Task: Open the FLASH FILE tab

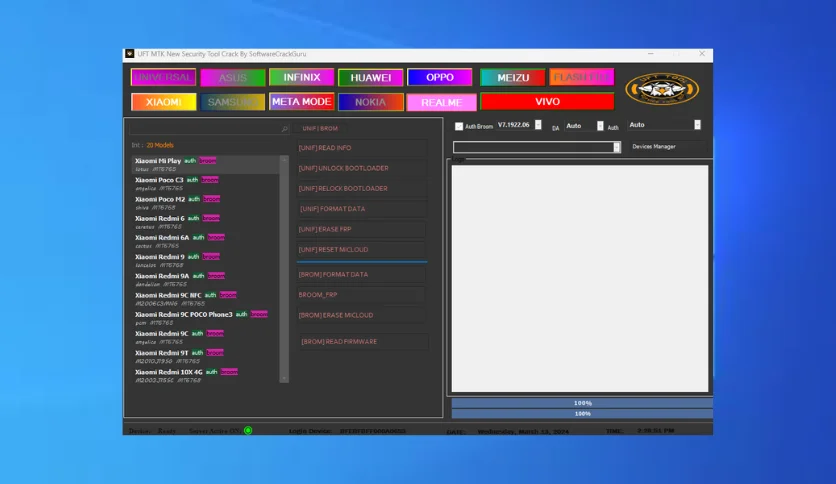Action: pos(582,77)
